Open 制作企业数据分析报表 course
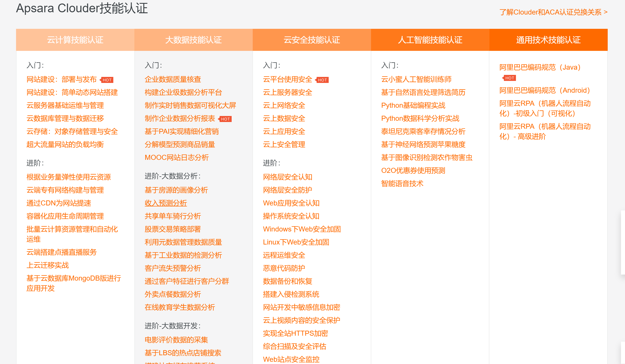This screenshot has height=364, width=625. (x=180, y=118)
